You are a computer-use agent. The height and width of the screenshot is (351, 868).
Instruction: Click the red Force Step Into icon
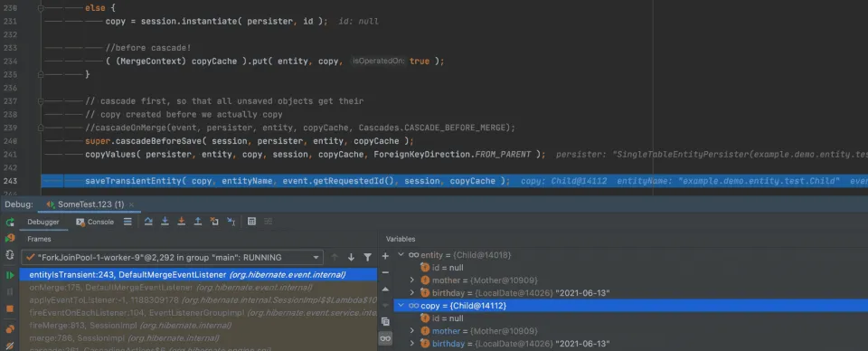pos(181,222)
